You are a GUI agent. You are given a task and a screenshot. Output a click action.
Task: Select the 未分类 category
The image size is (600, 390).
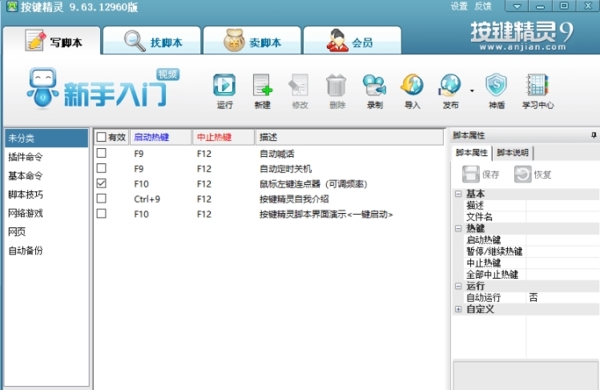click(x=47, y=138)
